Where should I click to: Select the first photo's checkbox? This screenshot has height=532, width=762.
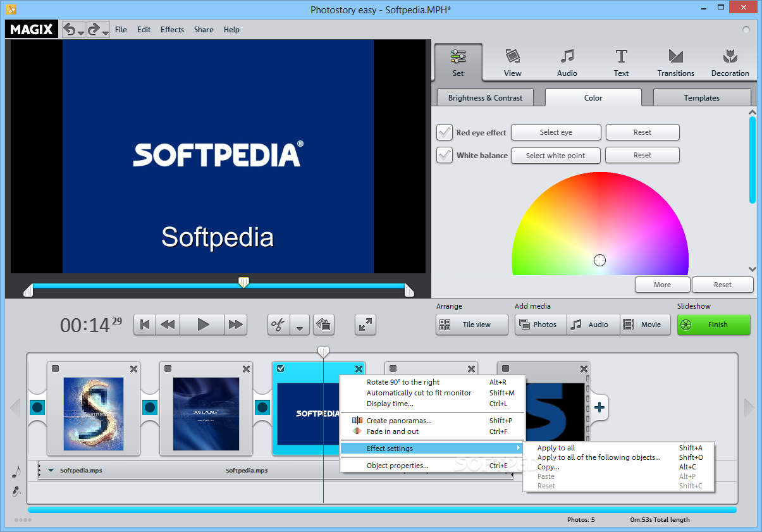pyautogui.click(x=56, y=369)
